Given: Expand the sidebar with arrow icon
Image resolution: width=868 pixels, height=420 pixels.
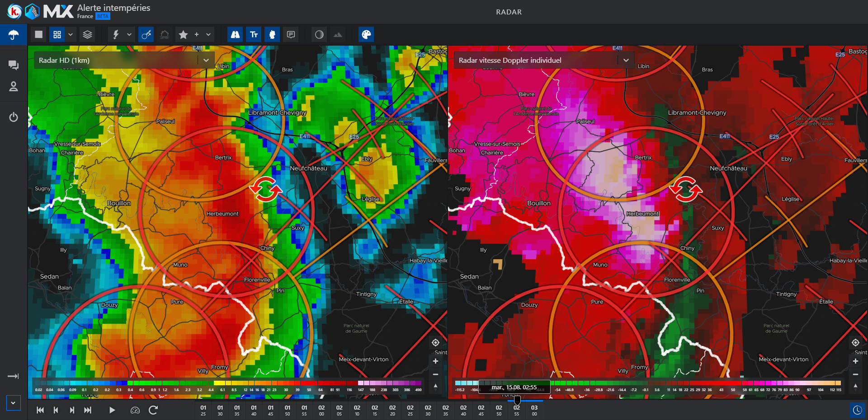Looking at the screenshot, I should (14, 376).
